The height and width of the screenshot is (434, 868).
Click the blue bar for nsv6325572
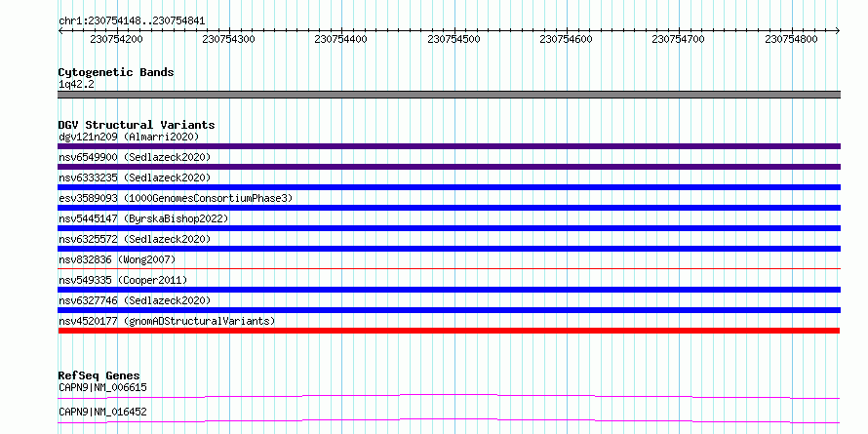449,249
